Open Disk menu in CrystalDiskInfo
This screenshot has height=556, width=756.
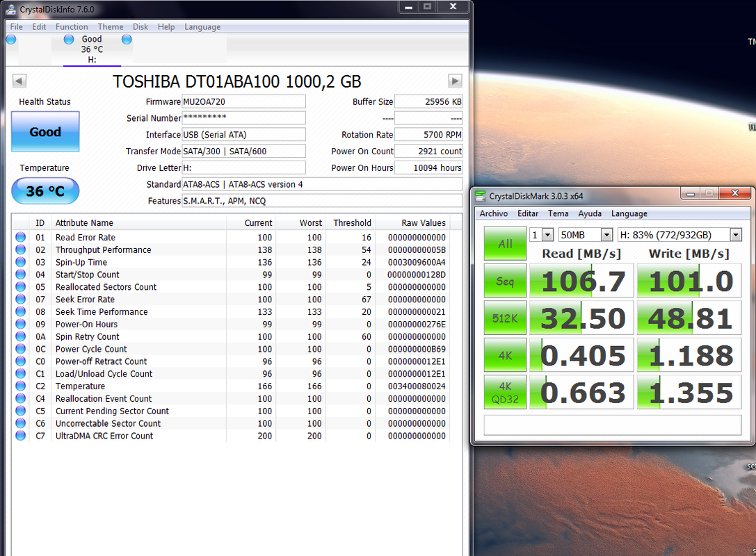coord(140,27)
